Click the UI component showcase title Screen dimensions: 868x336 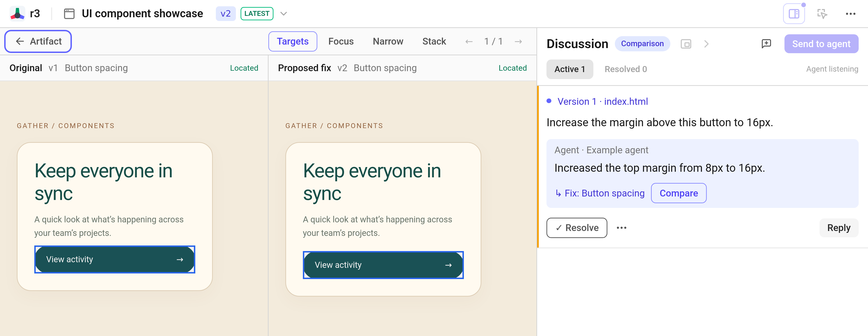142,14
